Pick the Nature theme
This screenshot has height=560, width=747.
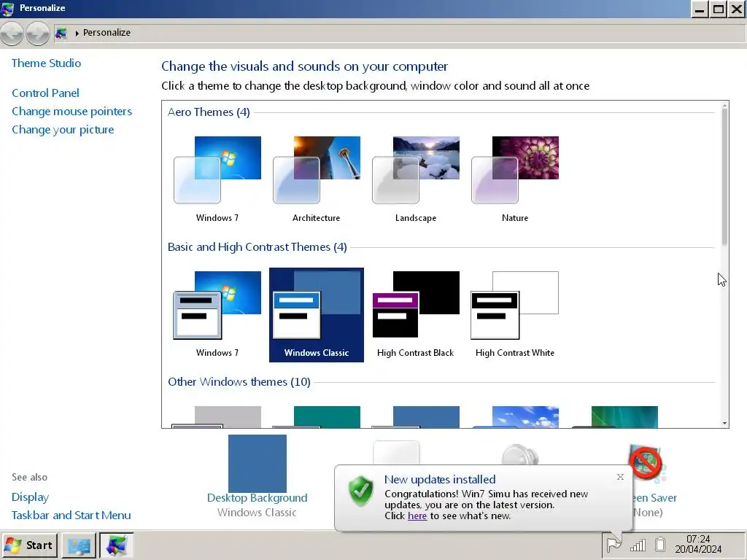pos(514,179)
